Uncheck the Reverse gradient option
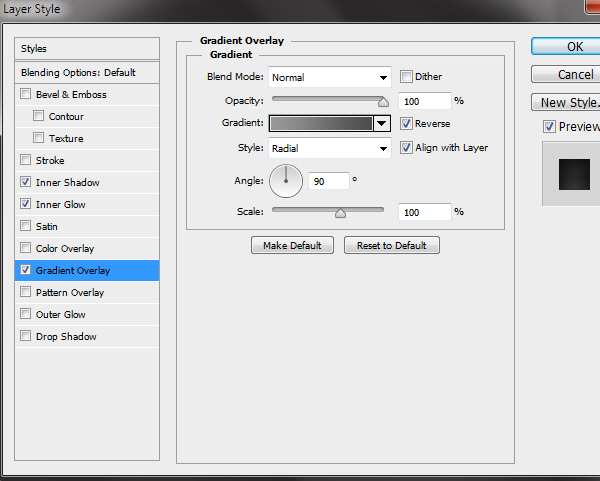600x481 pixels. point(407,124)
